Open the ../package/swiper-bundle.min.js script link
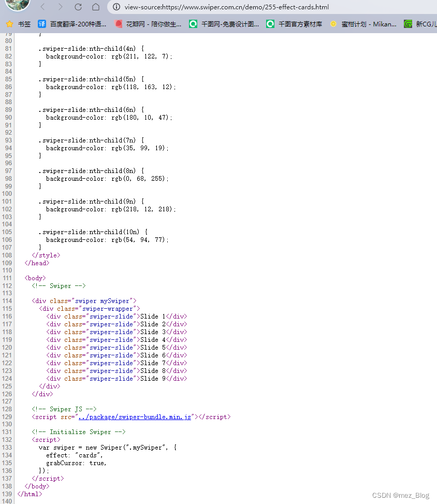This screenshot has width=437, height=504. click(x=135, y=417)
